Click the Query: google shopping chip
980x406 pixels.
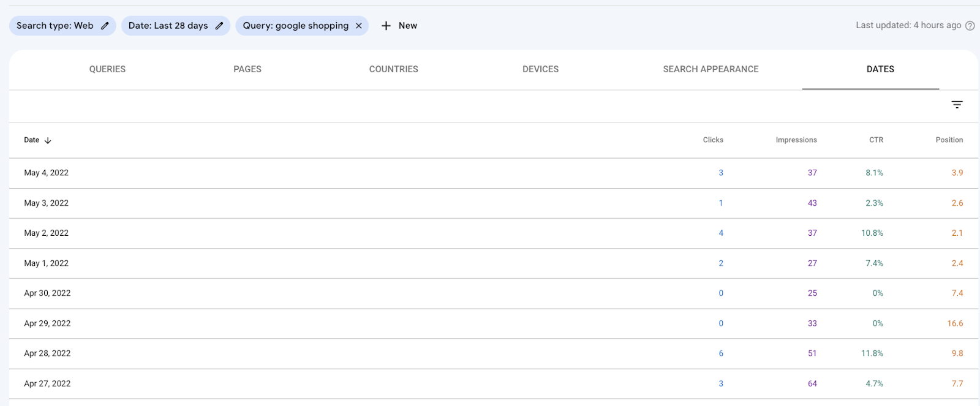pos(302,26)
